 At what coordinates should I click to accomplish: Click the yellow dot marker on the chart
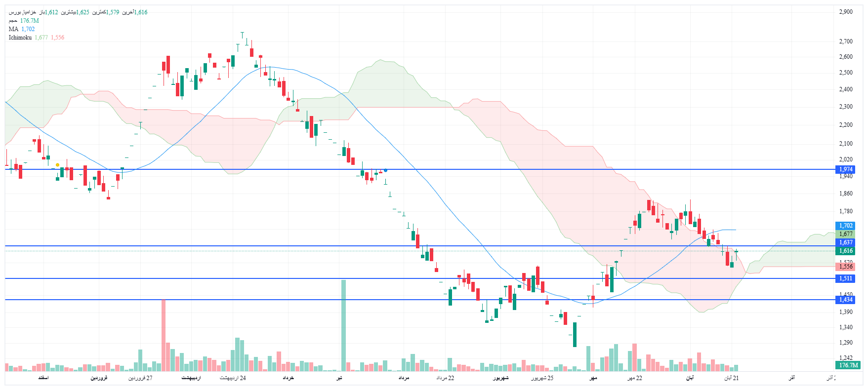[x=58, y=165]
